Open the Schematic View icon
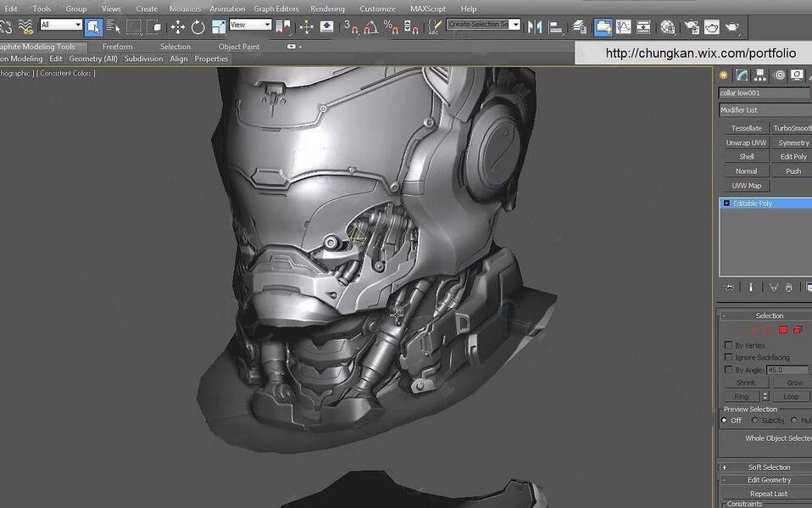This screenshot has width=812, height=508. (x=643, y=27)
